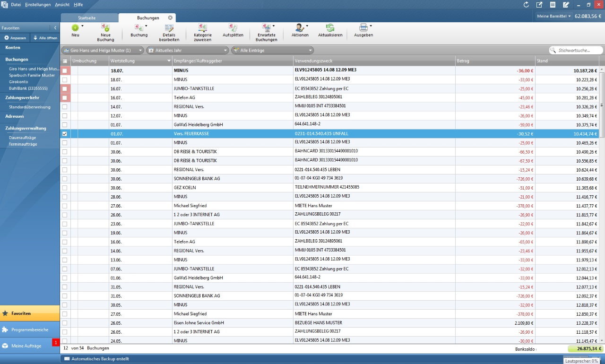Switch to the Startseite tab
The width and height of the screenshot is (605, 364).
coord(87,17)
